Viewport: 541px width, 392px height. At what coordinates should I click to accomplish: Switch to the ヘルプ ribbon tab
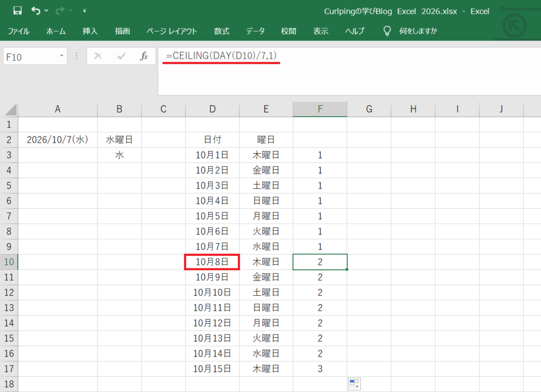[x=355, y=31]
